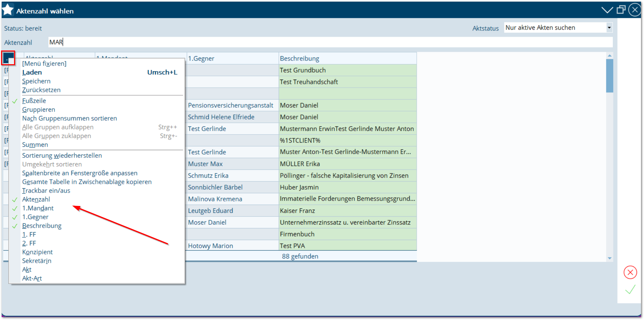Click the Schmutz Erika cell

pos(233,176)
